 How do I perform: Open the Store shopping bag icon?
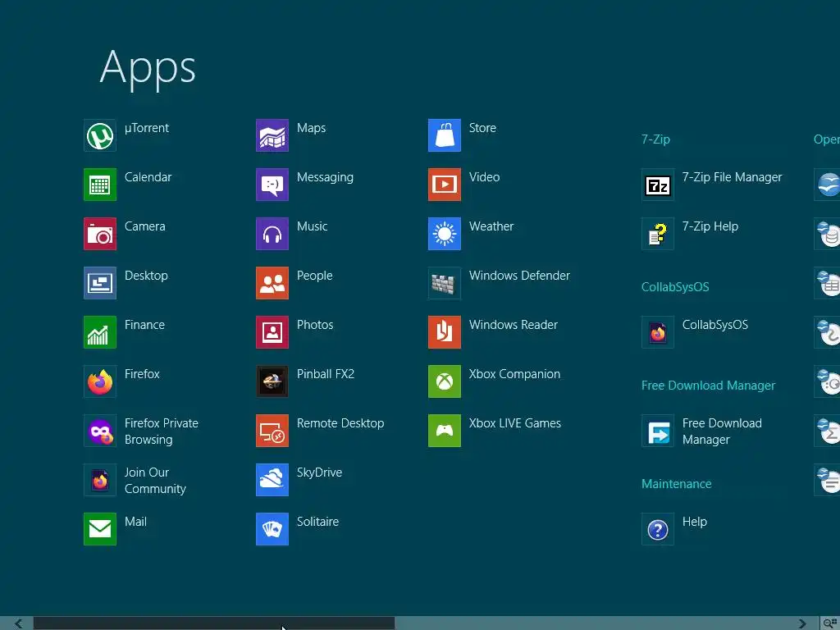click(445, 135)
